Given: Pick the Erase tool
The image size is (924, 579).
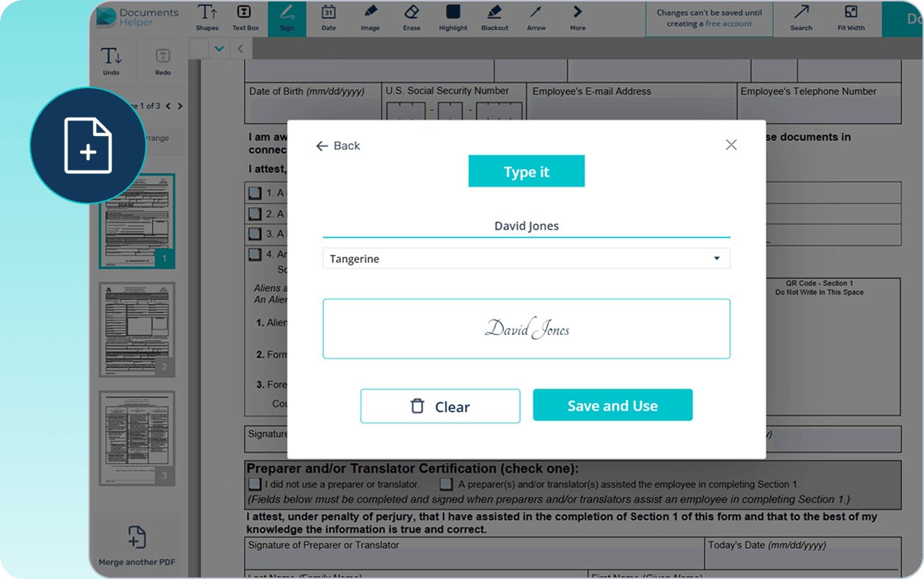Looking at the screenshot, I should pyautogui.click(x=411, y=18).
